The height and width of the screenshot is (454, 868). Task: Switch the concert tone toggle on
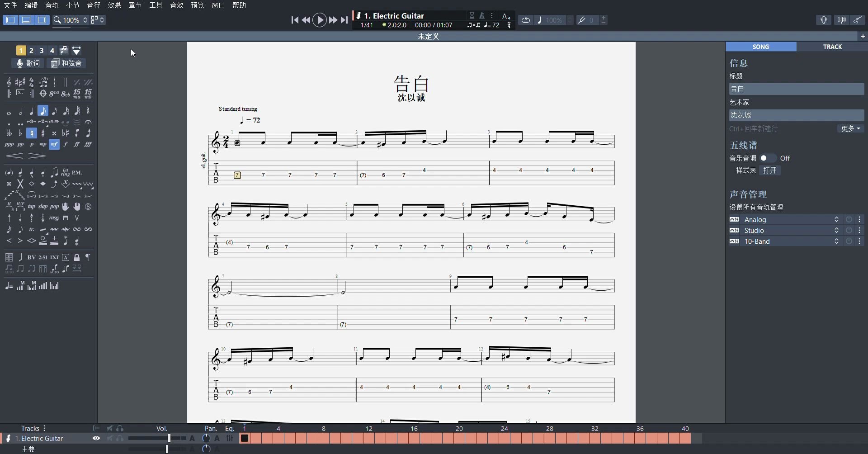(x=768, y=158)
